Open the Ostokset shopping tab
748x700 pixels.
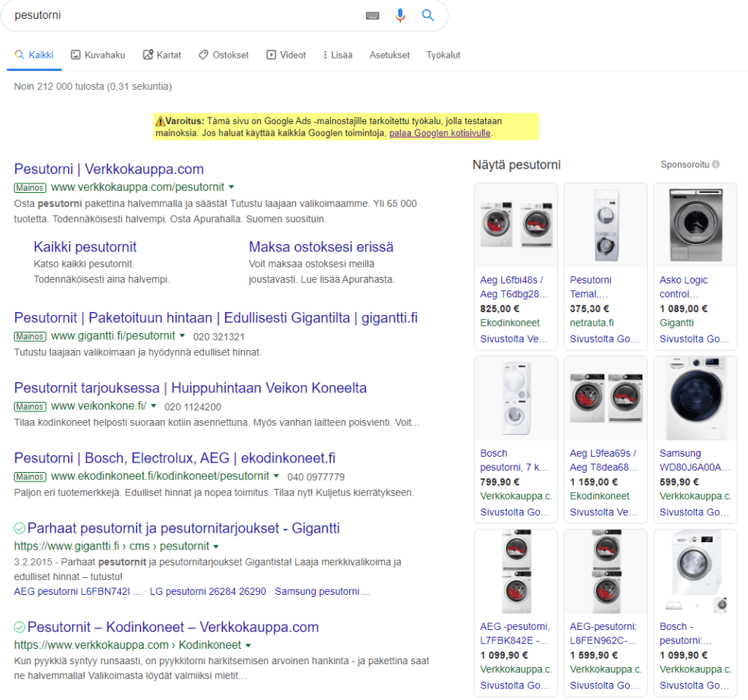click(x=224, y=55)
